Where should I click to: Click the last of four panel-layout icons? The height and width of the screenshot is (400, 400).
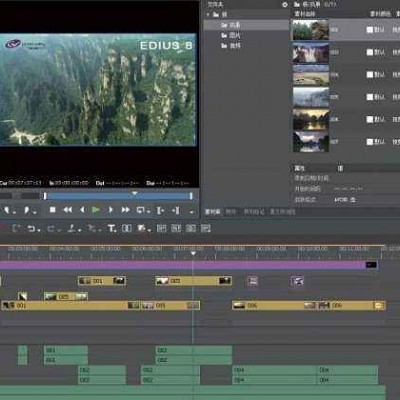[x=206, y=228]
